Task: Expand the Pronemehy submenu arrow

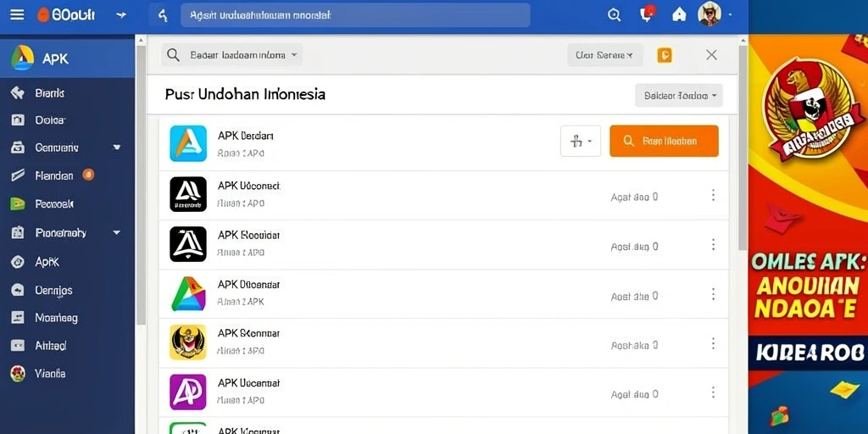Action: [116, 232]
